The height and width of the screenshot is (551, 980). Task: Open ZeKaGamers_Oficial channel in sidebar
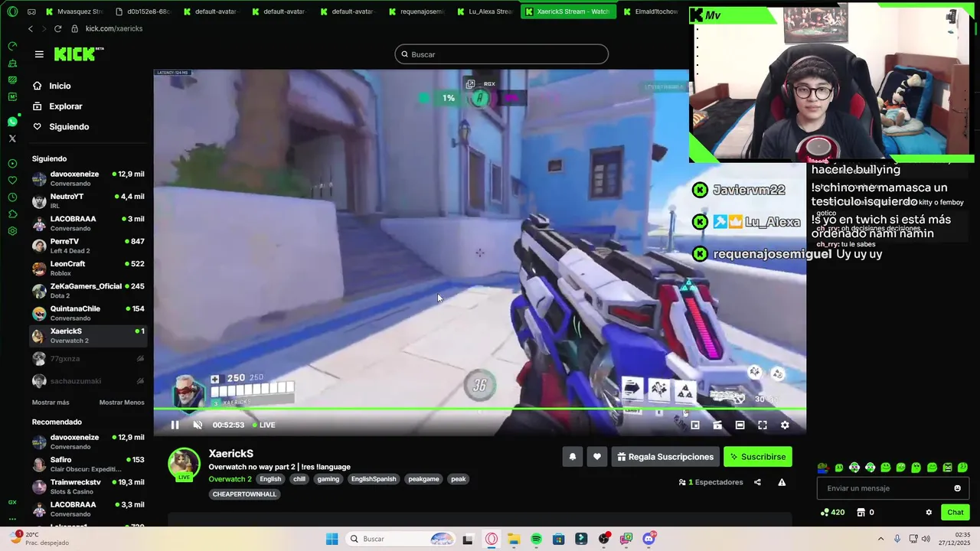88,291
